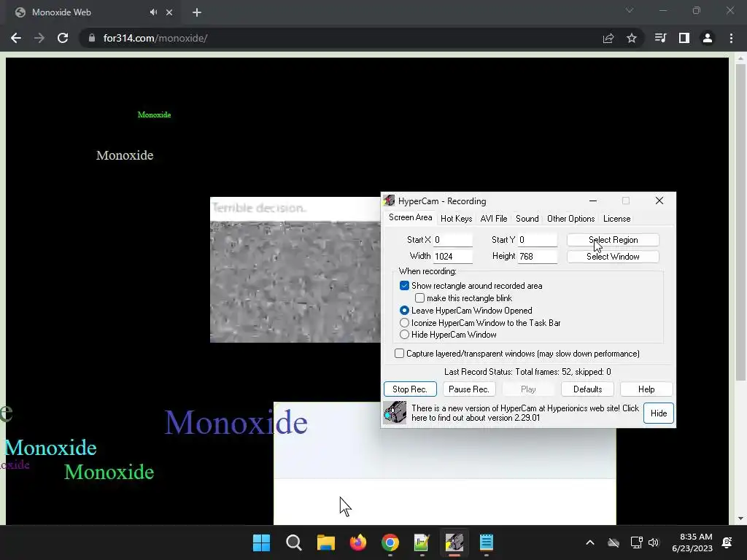
Task: Open a new Chrome tab
Action: [197, 12]
